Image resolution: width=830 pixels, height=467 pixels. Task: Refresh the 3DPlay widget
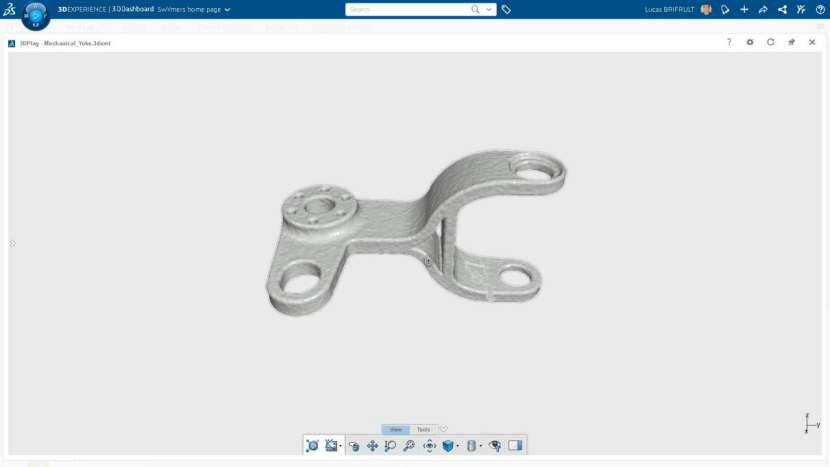(770, 42)
